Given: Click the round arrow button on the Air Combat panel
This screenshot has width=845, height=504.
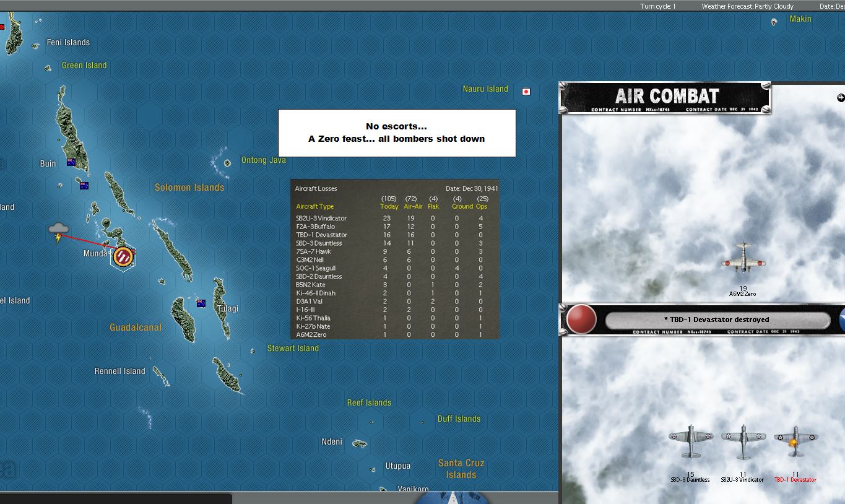Looking at the screenshot, I should [840, 97].
